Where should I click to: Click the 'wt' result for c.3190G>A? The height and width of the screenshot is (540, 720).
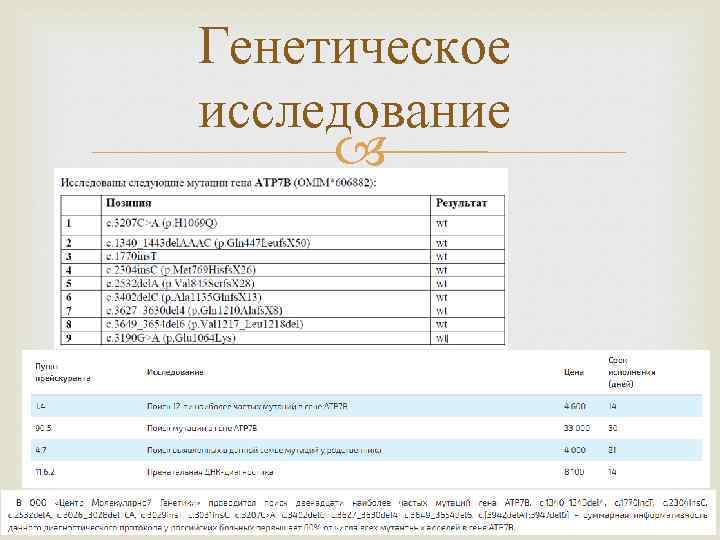coord(442,338)
